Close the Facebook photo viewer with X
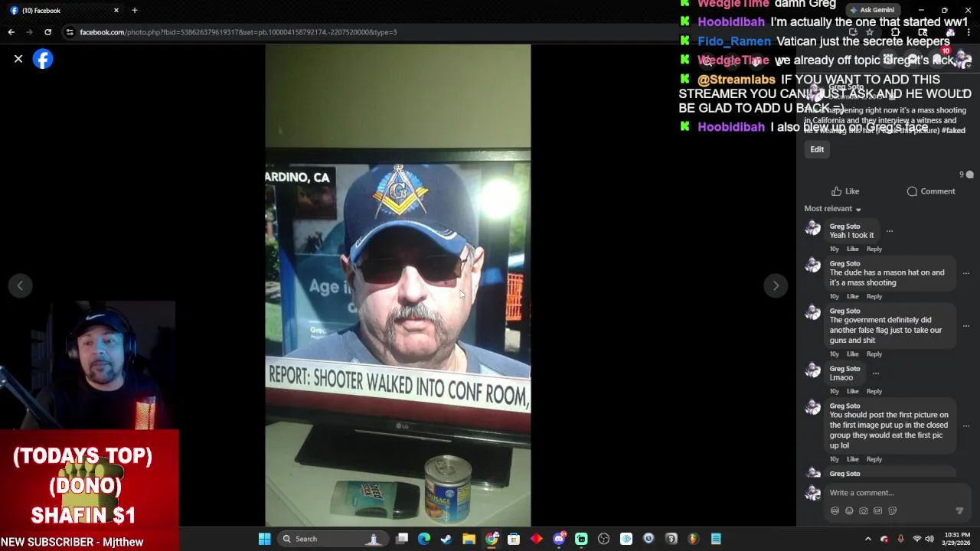This screenshot has width=980, height=551. coord(18,59)
